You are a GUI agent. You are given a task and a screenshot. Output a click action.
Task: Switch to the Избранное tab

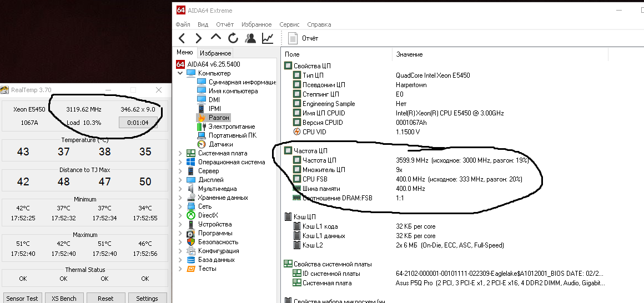pyautogui.click(x=215, y=53)
